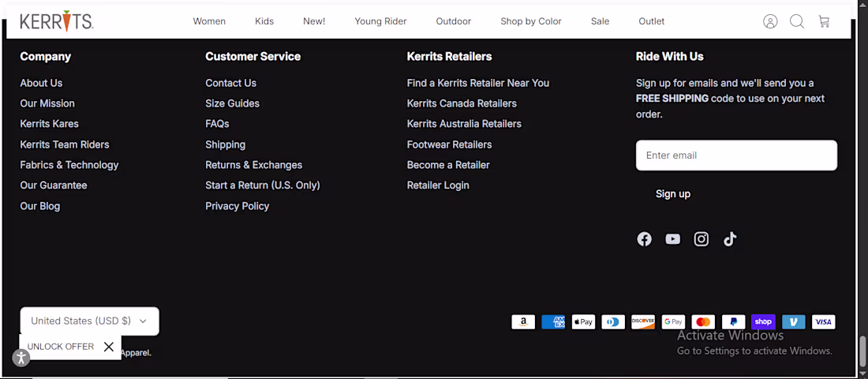
Task: Click the Kerrits logo
Action: pos(57,21)
